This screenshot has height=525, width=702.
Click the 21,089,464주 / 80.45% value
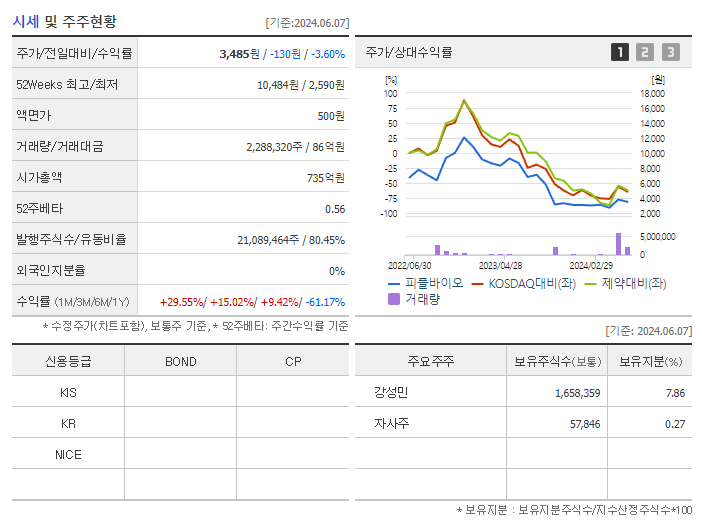tap(291, 240)
